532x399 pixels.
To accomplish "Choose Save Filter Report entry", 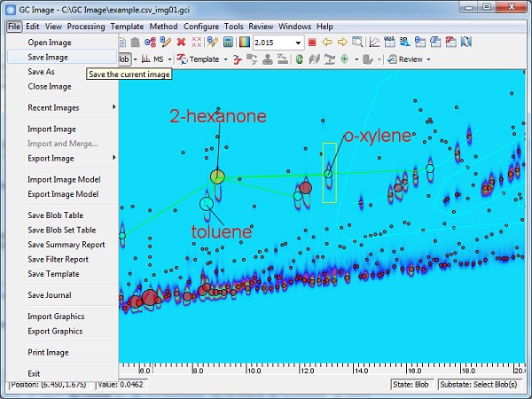I will click(x=58, y=259).
